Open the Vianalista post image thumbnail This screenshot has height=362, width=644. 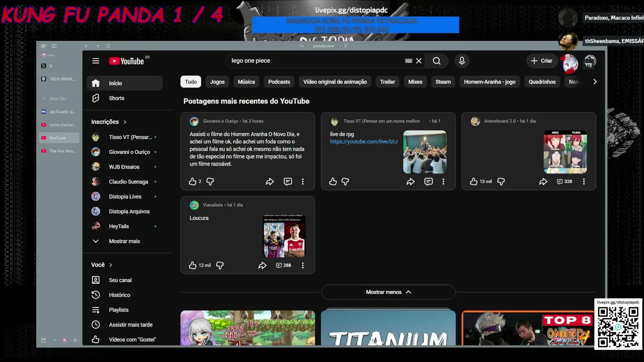pyautogui.click(x=284, y=236)
